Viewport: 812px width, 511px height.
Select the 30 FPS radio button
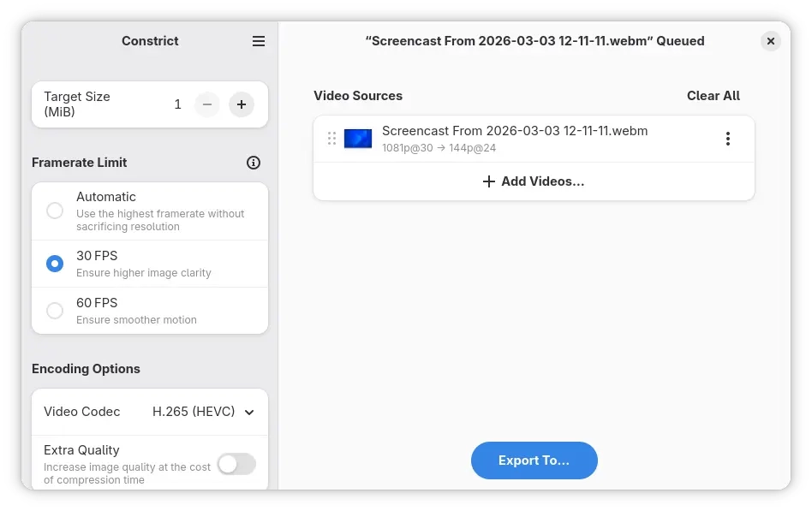tap(55, 264)
